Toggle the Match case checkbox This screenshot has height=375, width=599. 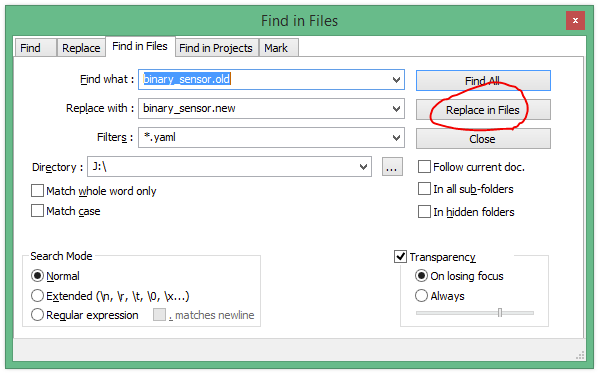point(37,211)
